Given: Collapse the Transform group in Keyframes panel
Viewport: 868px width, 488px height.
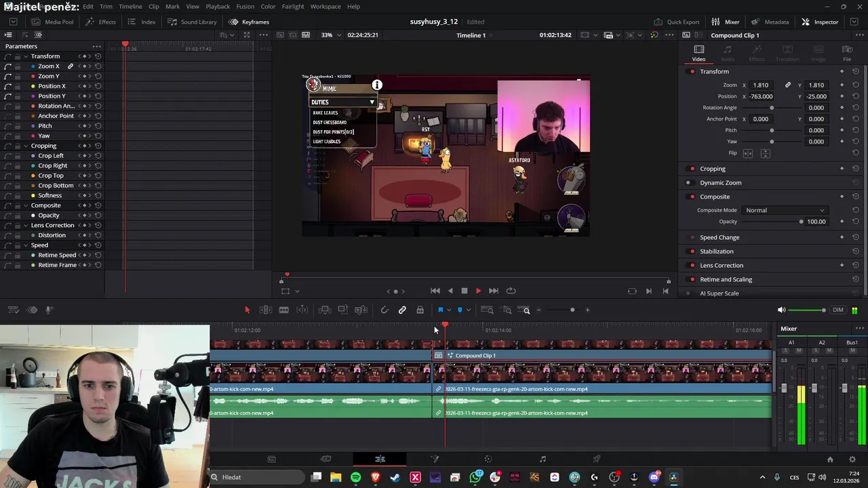Looking at the screenshot, I should click(26, 56).
